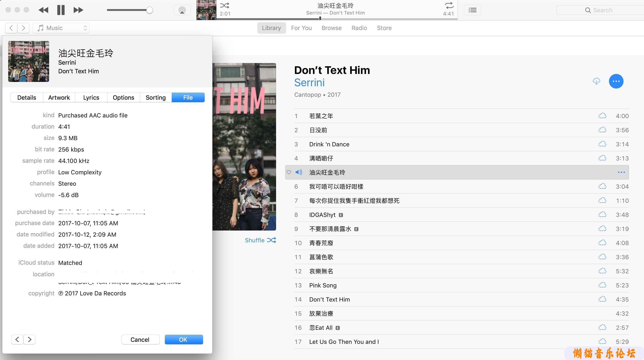
Task: Download track 9 不要那清晨露水 from iCloud
Action: [x=602, y=229]
